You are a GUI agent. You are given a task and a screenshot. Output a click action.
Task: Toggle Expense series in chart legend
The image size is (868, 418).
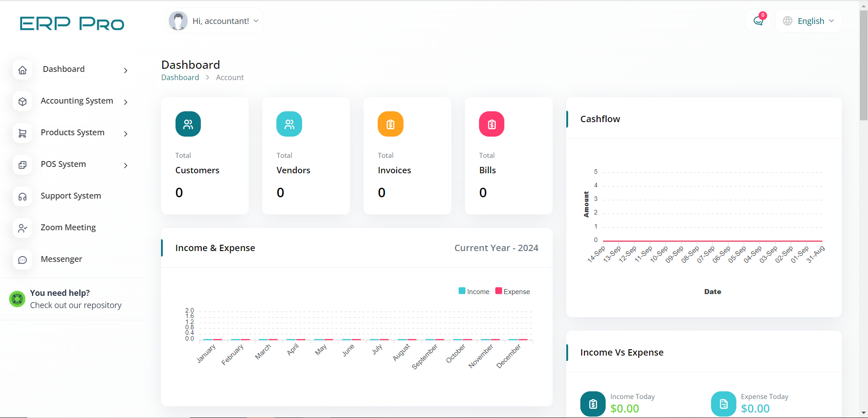pyautogui.click(x=512, y=291)
